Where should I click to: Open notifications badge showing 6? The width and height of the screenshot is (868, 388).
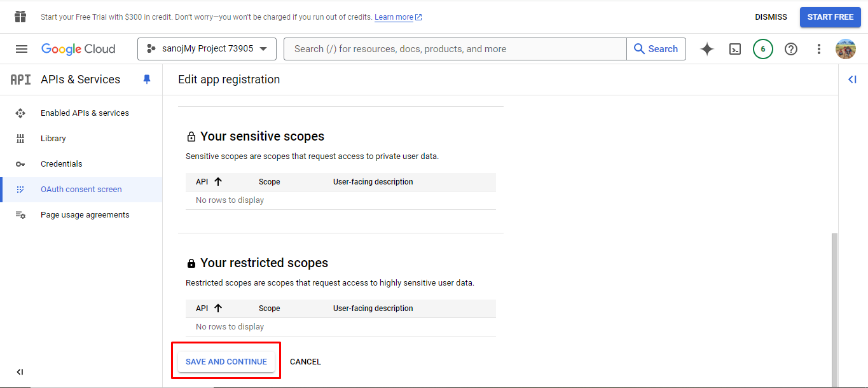[x=762, y=49]
